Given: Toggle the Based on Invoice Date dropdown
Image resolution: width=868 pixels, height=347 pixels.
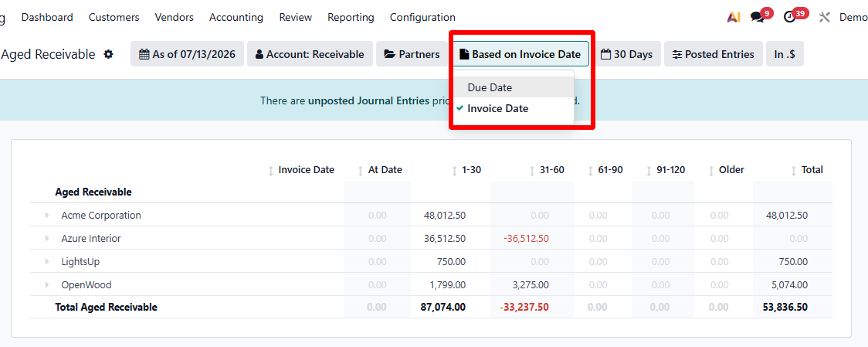Looking at the screenshot, I should point(520,54).
